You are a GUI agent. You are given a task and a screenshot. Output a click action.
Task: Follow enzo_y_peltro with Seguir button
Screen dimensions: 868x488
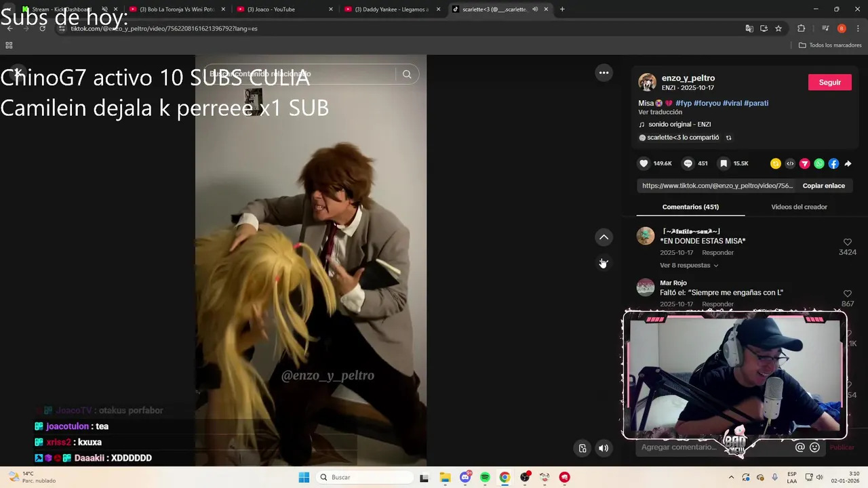click(830, 82)
